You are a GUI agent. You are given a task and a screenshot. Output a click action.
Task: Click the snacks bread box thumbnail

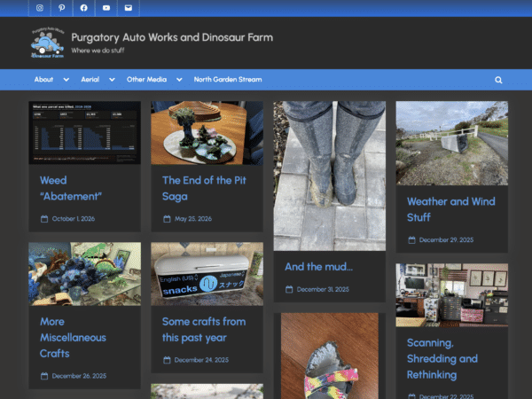(x=207, y=274)
